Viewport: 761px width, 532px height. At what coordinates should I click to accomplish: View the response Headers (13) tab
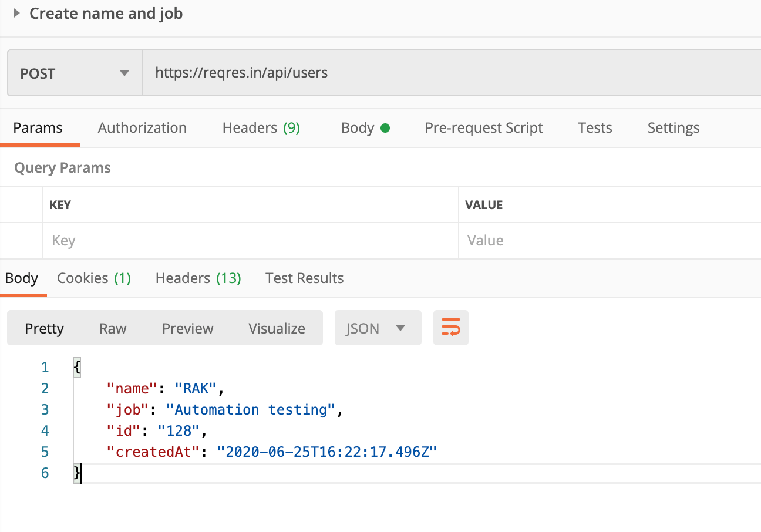[x=198, y=278]
